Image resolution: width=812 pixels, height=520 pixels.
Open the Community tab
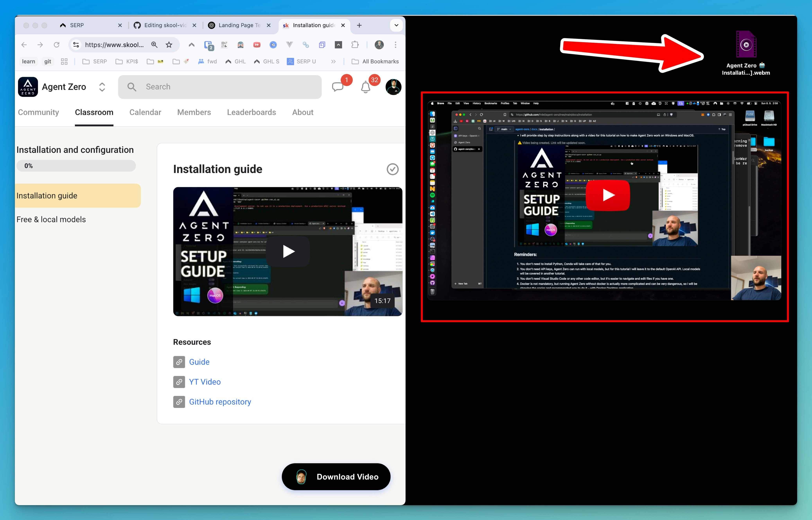(39, 112)
